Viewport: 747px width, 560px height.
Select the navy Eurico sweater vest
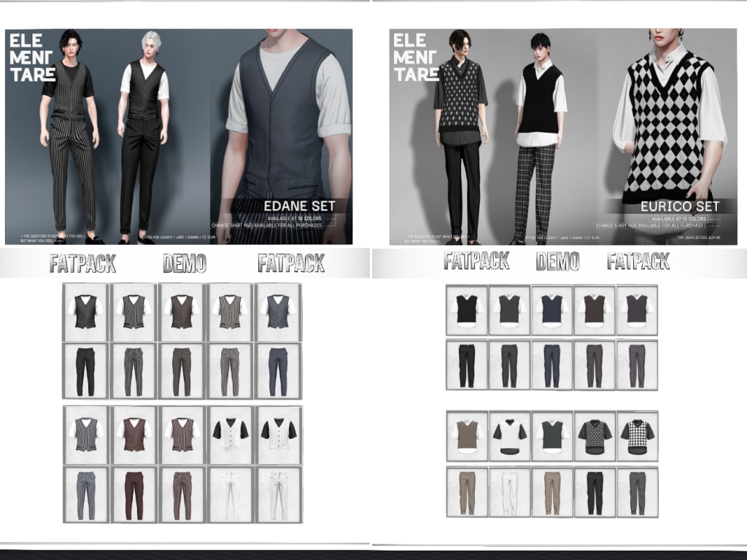pos(552,309)
